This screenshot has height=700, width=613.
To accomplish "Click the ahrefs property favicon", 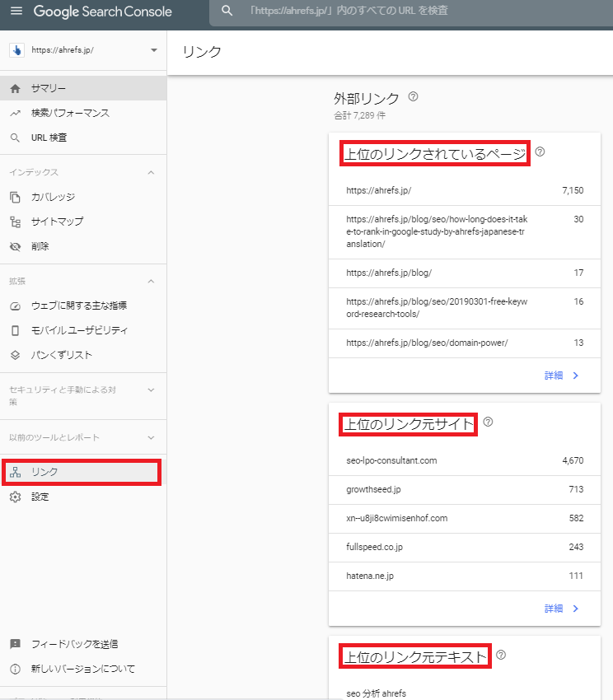I will 16,50.
